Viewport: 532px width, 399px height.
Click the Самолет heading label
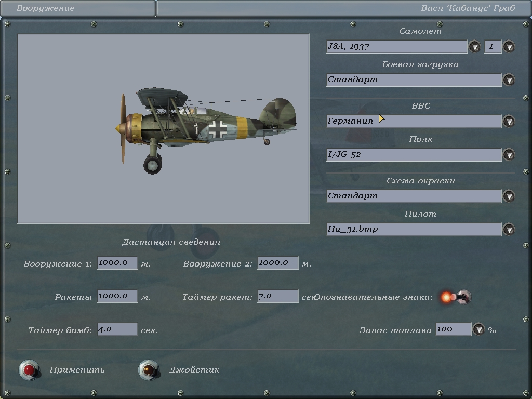pyautogui.click(x=420, y=31)
